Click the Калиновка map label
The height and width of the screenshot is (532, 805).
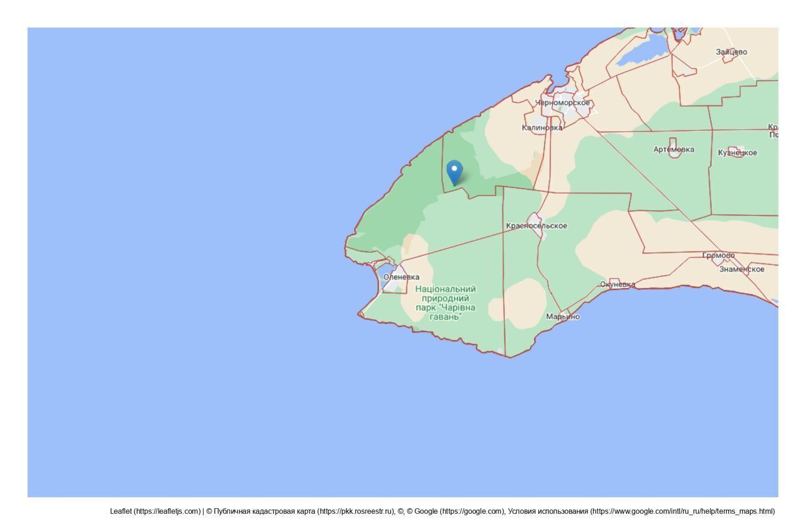[x=542, y=128]
